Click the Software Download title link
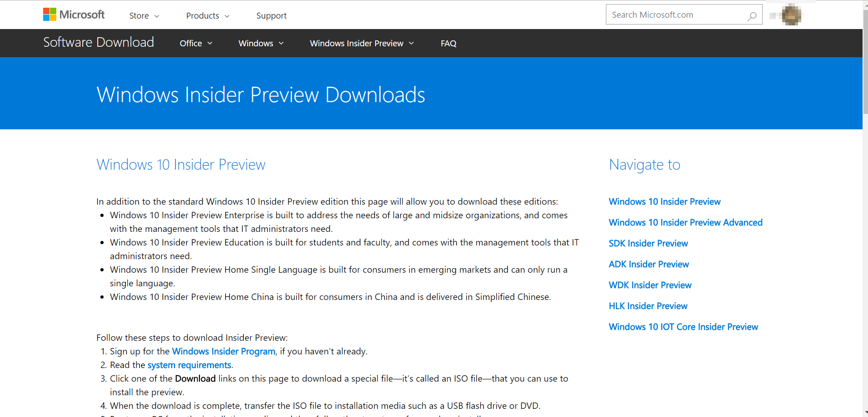The image size is (868, 417). [99, 42]
